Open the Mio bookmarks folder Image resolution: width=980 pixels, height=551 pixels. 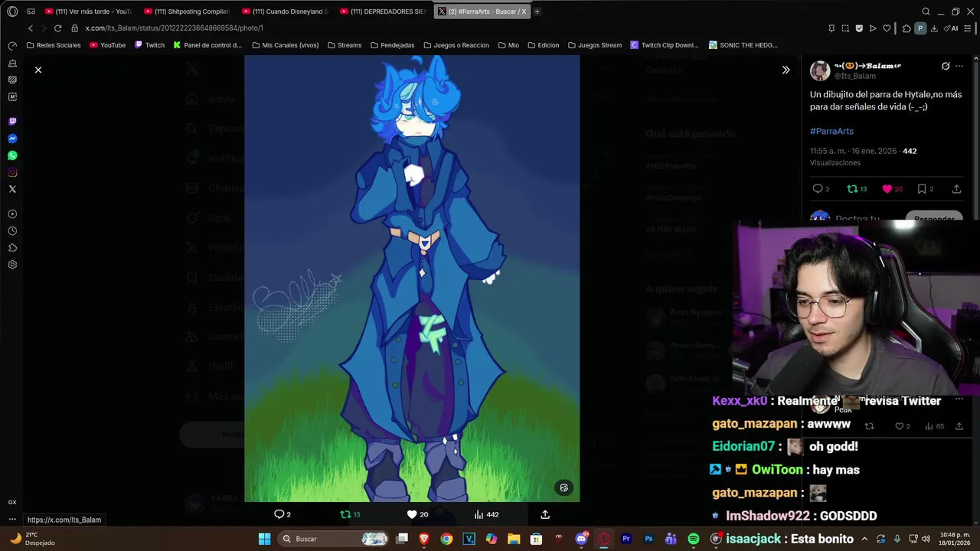[508, 45]
